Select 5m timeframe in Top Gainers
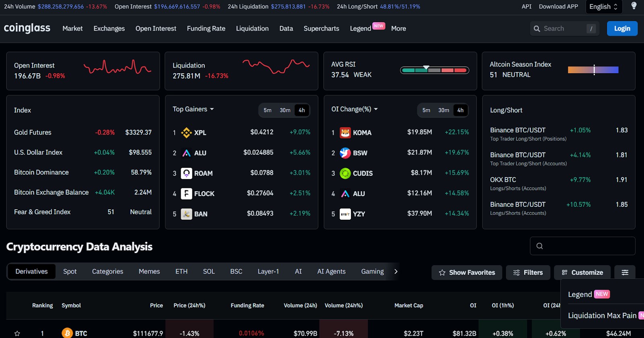Image resolution: width=644 pixels, height=338 pixels. click(268, 110)
